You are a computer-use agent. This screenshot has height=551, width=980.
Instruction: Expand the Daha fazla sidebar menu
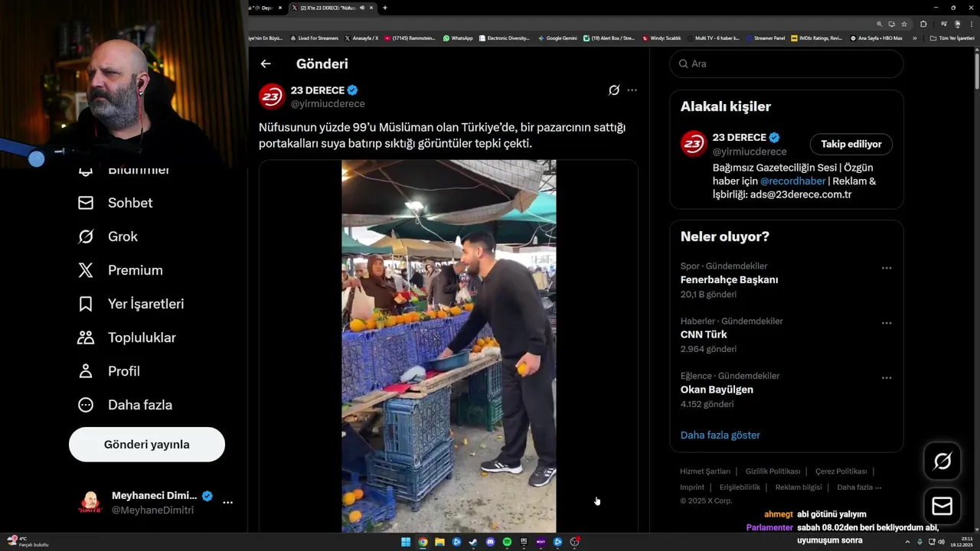tap(126, 405)
